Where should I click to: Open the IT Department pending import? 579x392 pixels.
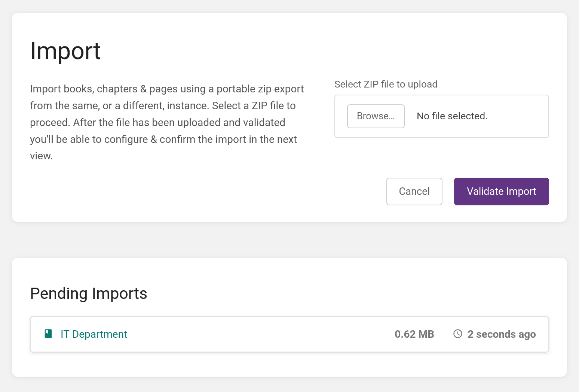289,334
